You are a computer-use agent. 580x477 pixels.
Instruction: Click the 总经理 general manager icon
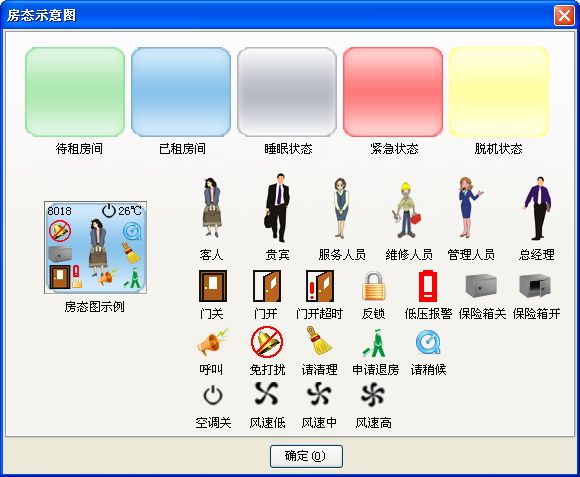click(x=537, y=208)
